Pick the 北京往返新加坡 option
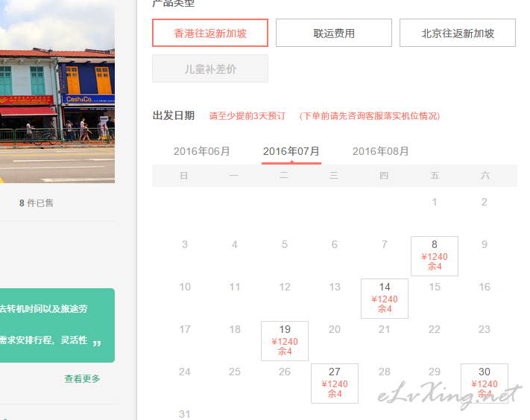Screen dimensions: 530x420 point(458,33)
